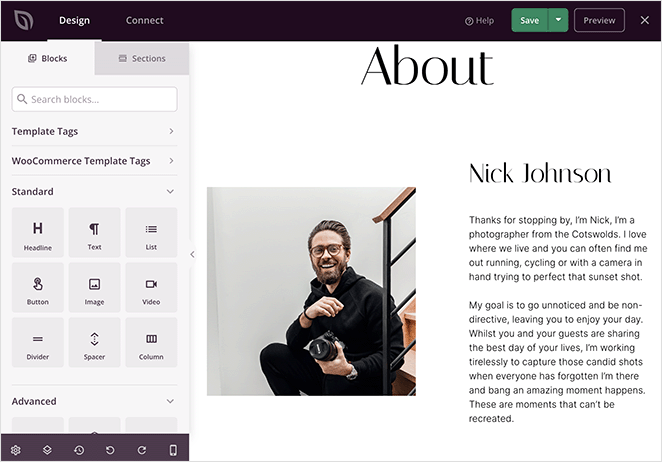The image size is (662, 462).
Task: Open global settings gear icon
Action: point(15,450)
